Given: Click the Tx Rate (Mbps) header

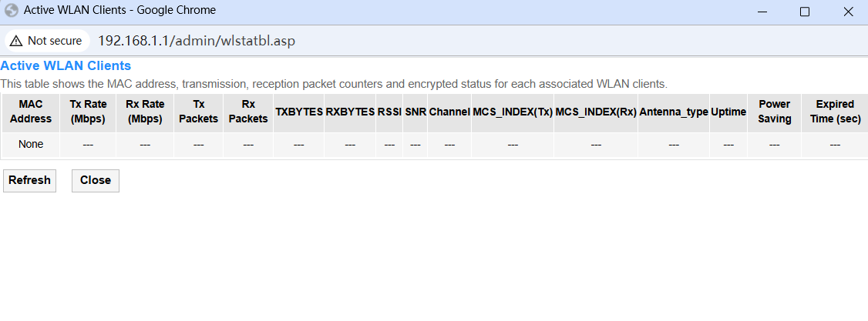Looking at the screenshot, I should (x=89, y=112).
